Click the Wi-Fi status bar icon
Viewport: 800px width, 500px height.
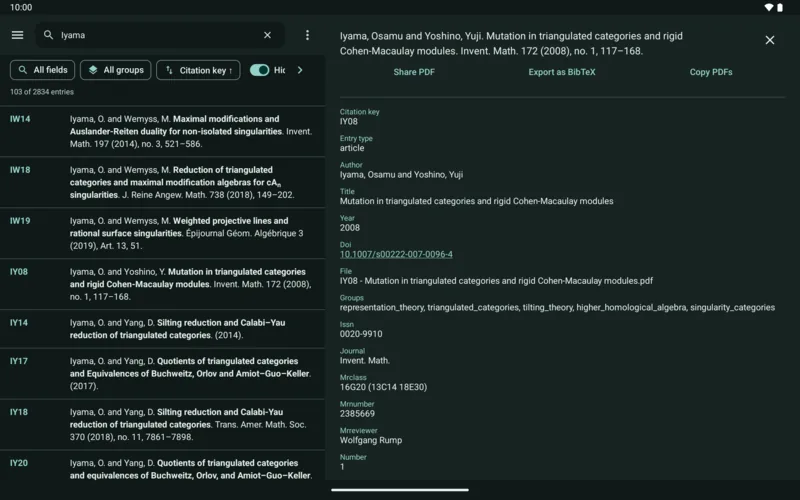click(x=768, y=7)
